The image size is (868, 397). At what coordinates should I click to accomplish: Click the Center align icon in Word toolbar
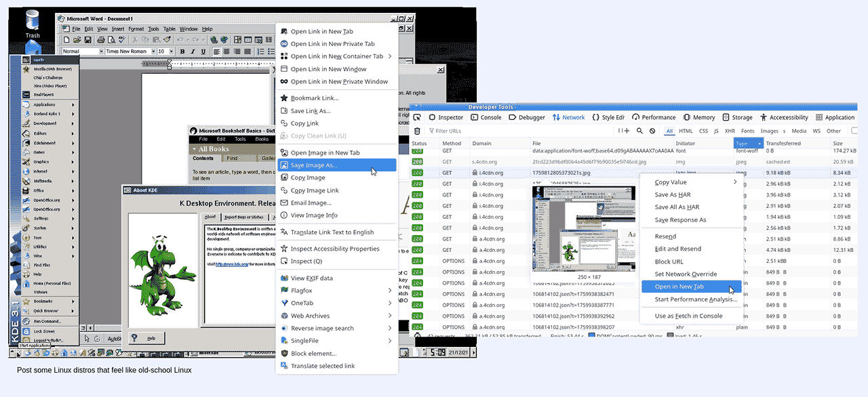[227, 51]
